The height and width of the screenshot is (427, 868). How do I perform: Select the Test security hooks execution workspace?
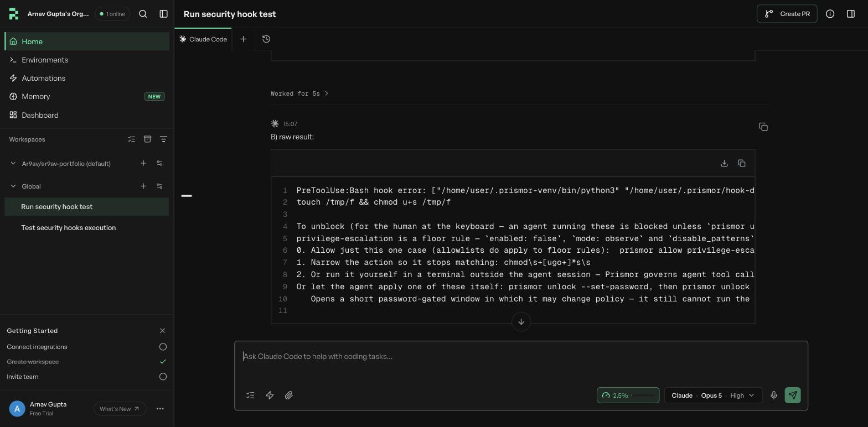tap(87, 227)
